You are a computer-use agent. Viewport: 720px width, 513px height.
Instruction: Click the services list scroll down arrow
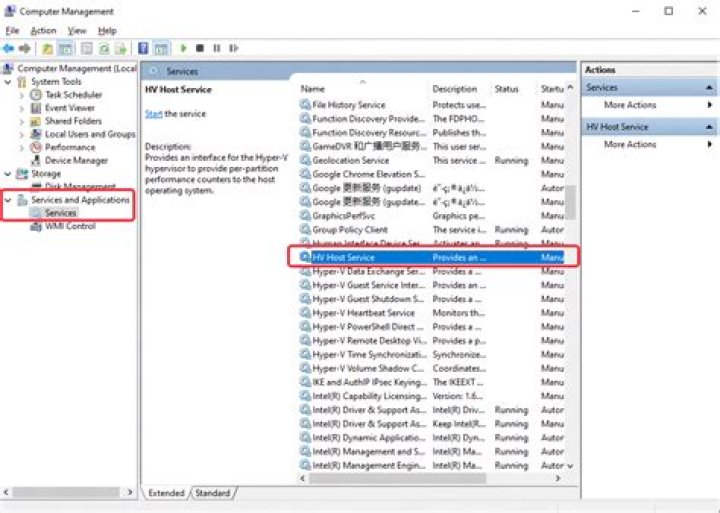[x=570, y=466]
